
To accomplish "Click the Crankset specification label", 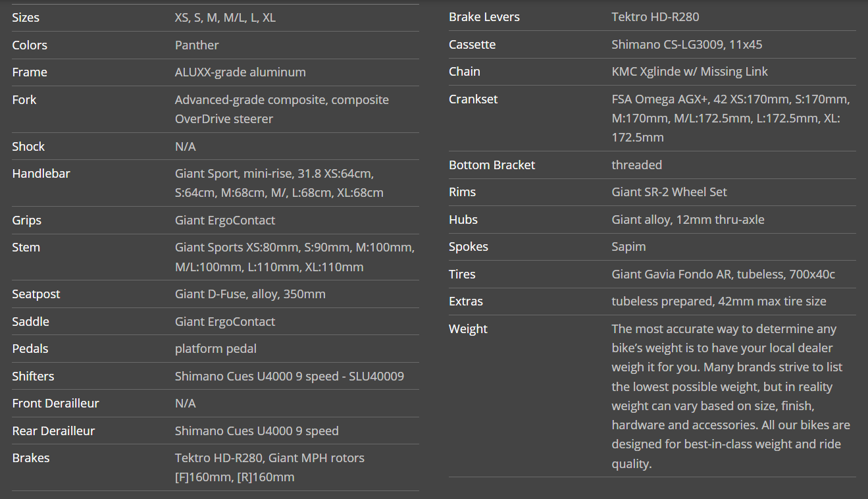I will pyautogui.click(x=473, y=99).
